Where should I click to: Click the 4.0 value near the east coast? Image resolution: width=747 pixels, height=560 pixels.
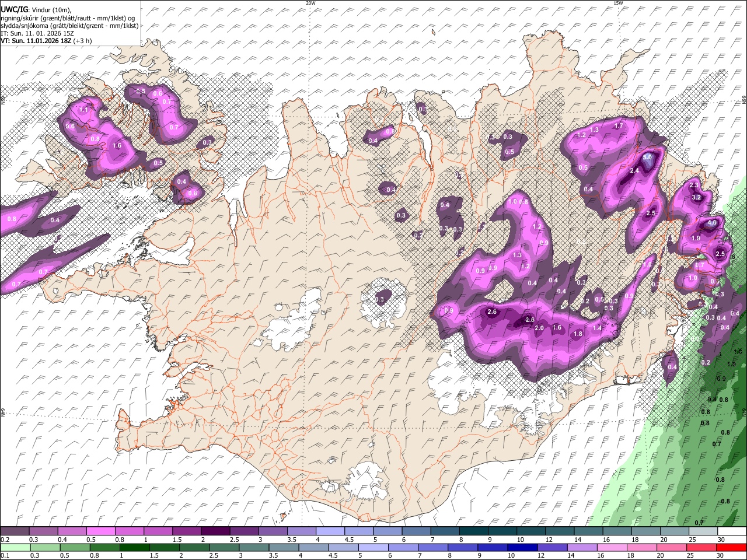712,223
